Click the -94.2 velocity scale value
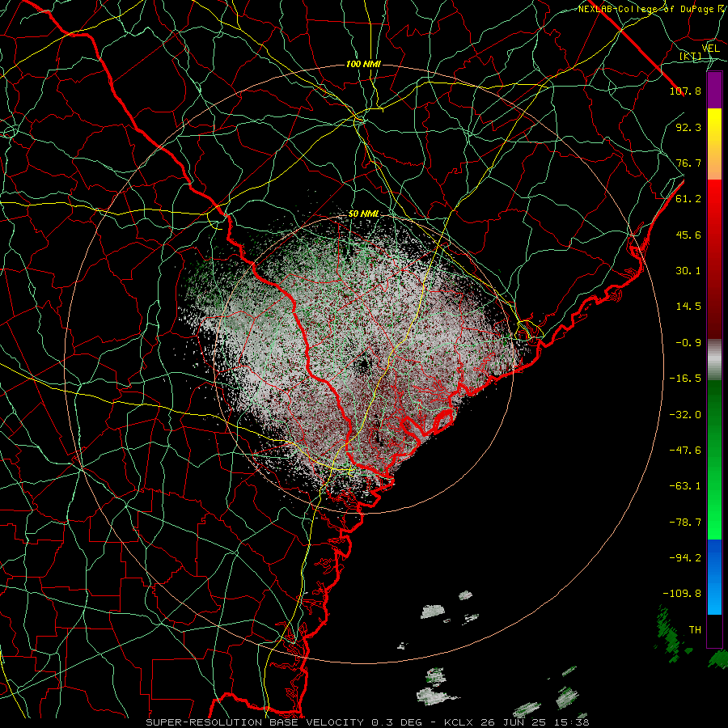The width and height of the screenshot is (728, 728). pos(685,558)
